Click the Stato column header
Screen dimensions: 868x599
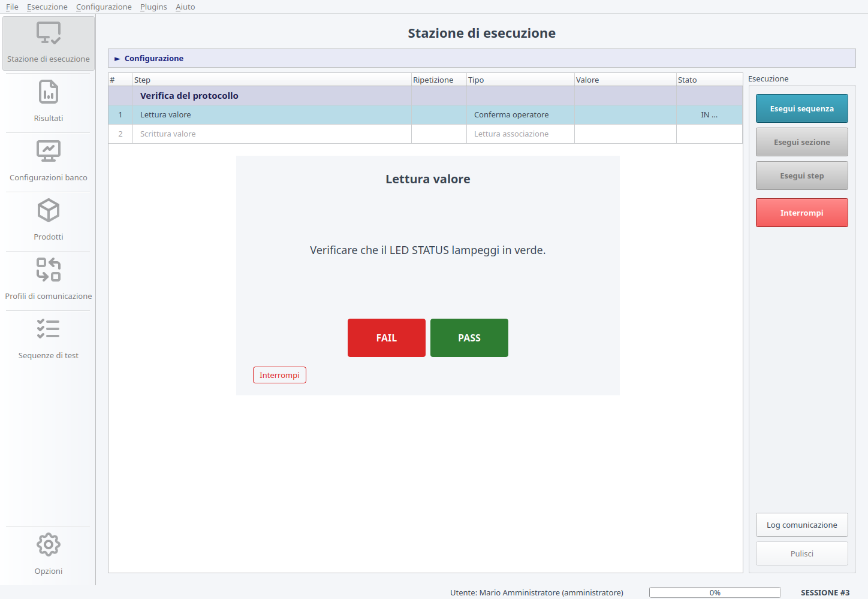pos(710,80)
